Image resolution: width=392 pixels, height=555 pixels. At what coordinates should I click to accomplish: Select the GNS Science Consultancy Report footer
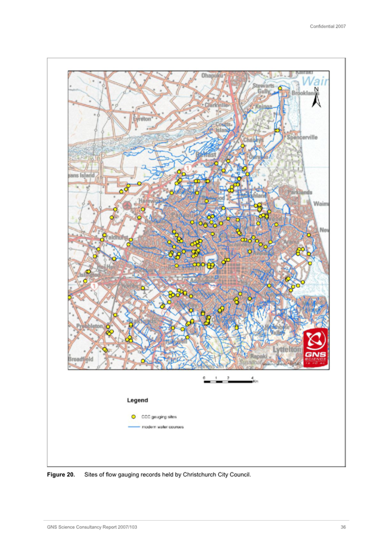coord(92,527)
